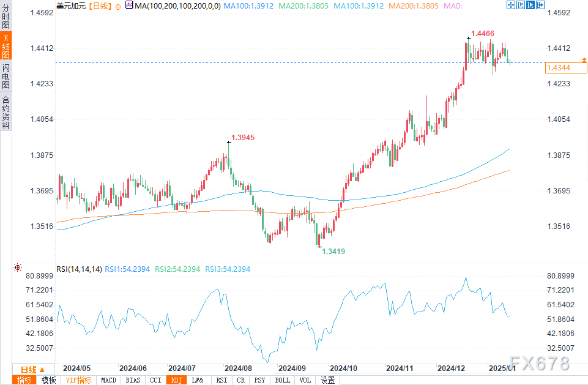The image size is (588, 385).
Task: Click the 美元加元 symbol title
Action: 71,6
